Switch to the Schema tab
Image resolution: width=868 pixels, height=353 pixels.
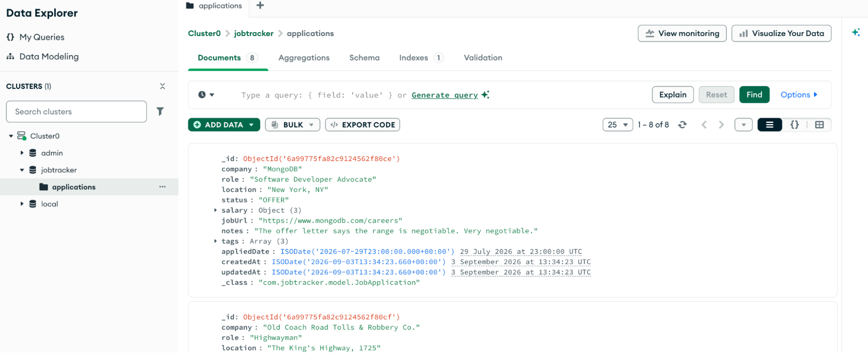364,58
